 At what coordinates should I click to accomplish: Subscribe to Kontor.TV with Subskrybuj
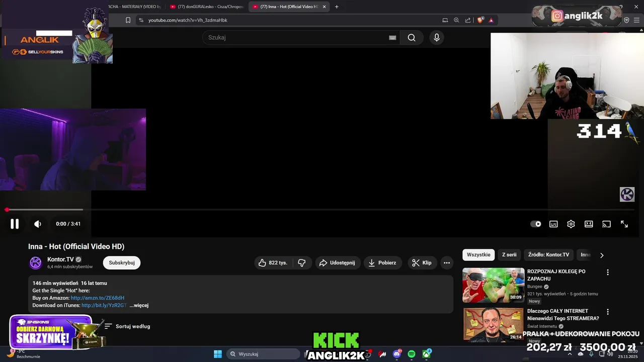122,263
